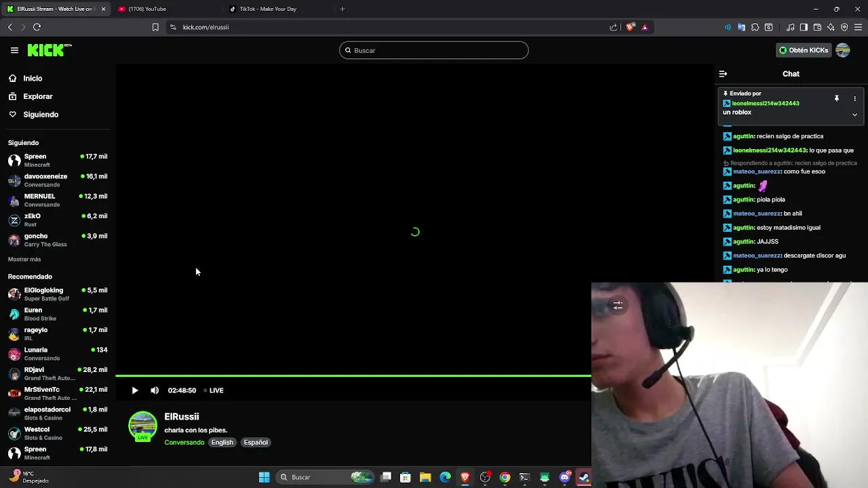Open a new browser tab
This screenshot has height=488, width=868.
(342, 9)
